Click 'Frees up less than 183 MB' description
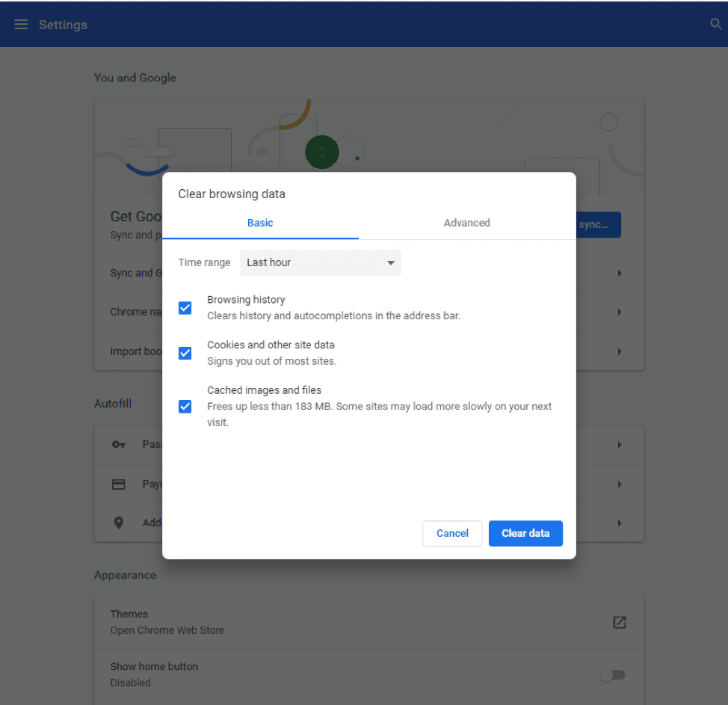The height and width of the screenshot is (705, 728). tap(379, 414)
